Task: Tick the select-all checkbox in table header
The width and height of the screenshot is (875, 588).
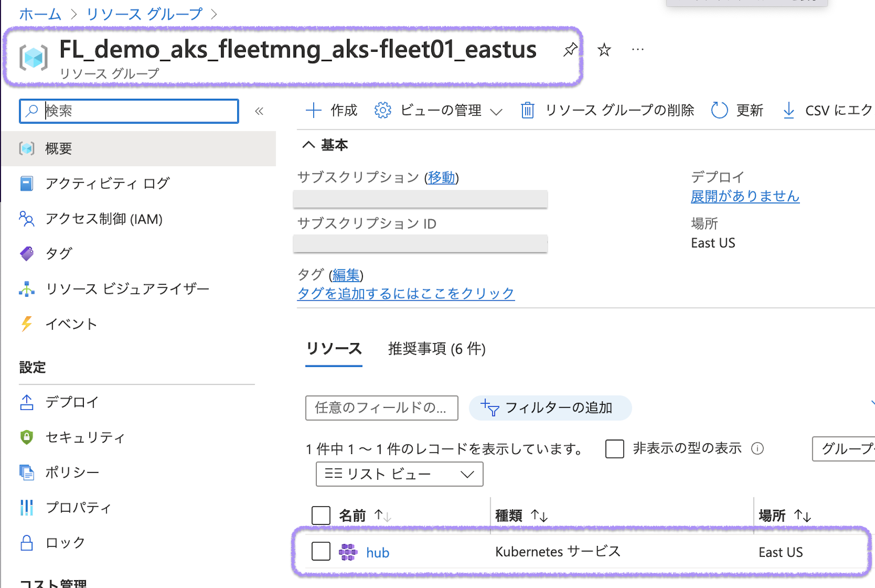Action: [x=321, y=516]
